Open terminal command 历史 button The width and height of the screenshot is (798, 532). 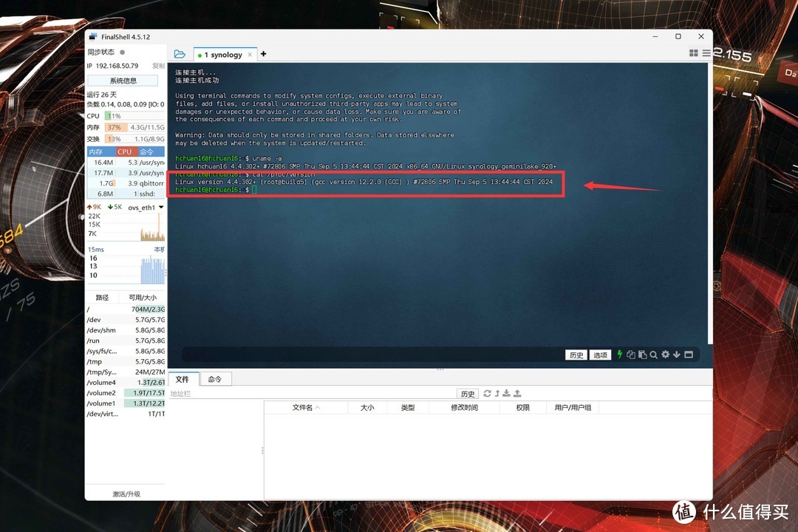(x=576, y=355)
